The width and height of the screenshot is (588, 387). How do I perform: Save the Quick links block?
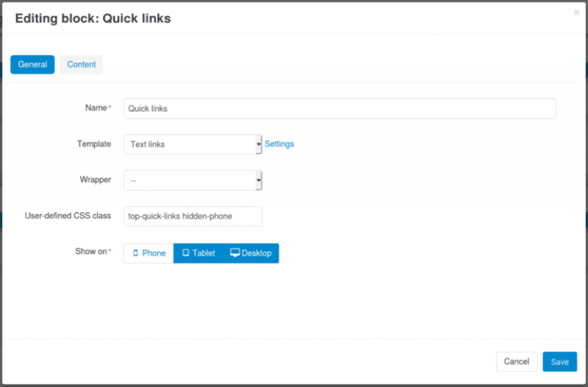[559, 361]
